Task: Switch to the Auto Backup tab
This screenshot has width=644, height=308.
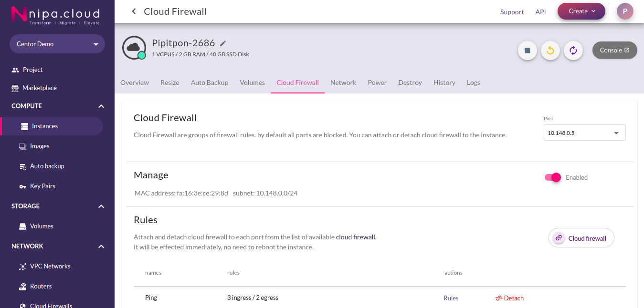Action: [x=210, y=82]
